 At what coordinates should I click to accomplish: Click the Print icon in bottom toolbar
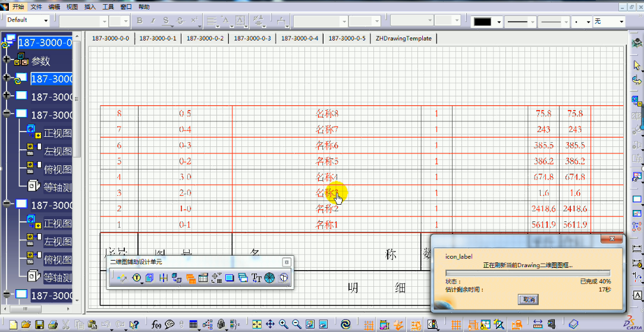click(52, 325)
